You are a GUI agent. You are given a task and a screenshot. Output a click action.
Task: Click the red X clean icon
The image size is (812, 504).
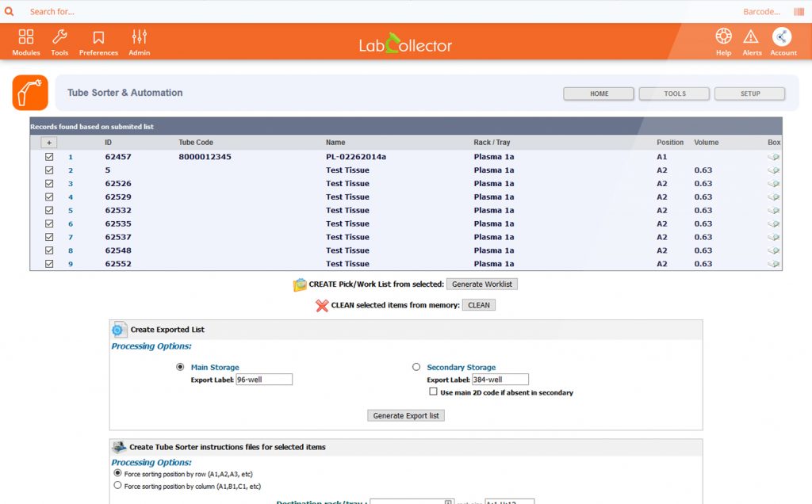(x=322, y=306)
